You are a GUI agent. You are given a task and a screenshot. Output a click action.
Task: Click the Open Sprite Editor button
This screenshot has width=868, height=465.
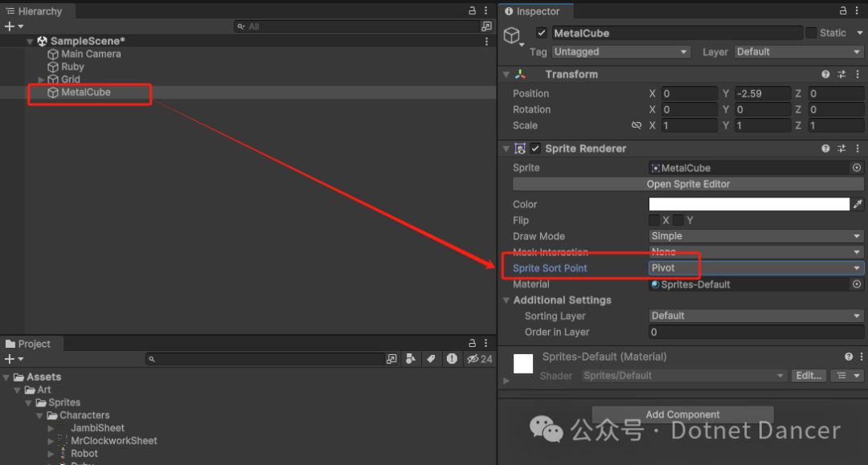pos(688,184)
